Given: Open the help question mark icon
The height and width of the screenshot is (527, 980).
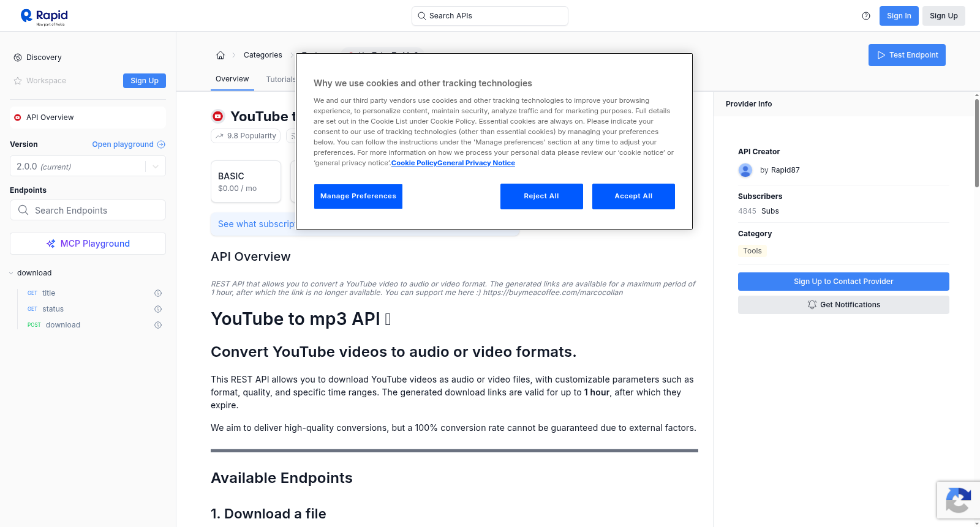Looking at the screenshot, I should click(x=866, y=16).
